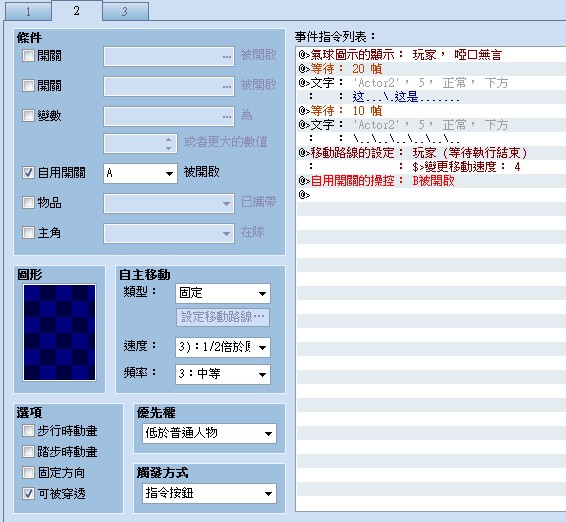Screen dimensions: 566x522
Task: Select the empty @> command line at list end
Action: [x=431, y=195]
